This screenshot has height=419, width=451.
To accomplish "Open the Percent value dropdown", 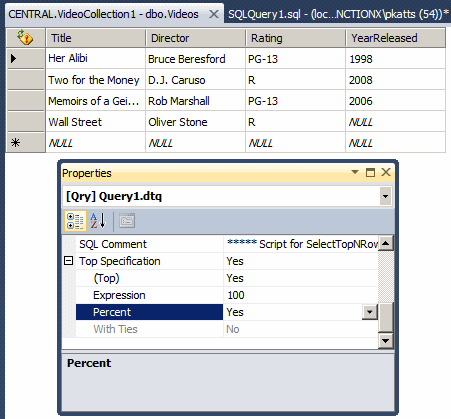I will tap(370, 312).
